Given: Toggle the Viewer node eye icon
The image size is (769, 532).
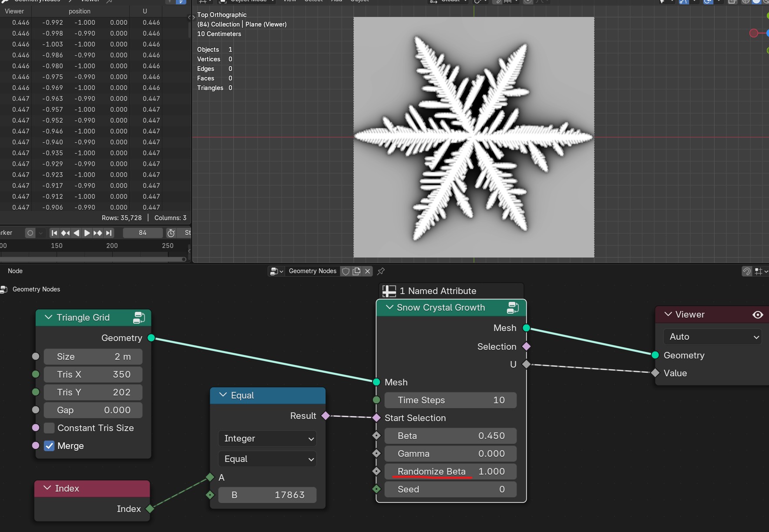Looking at the screenshot, I should point(758,315).
